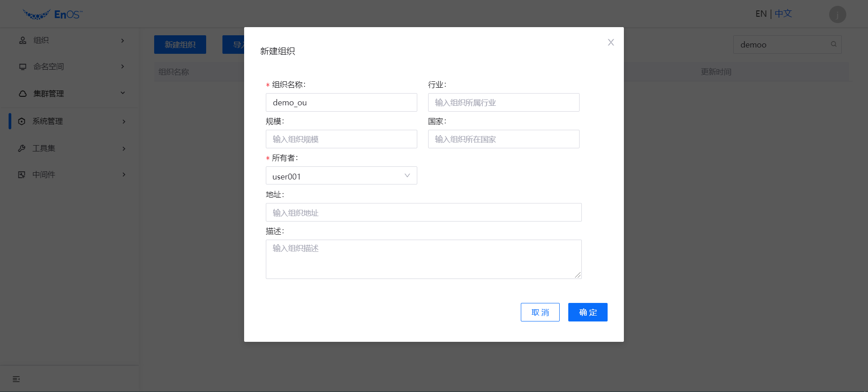The height and width of the screenshot is (392, 868).
Task: Open the 所有者 dropdown showing user001
Action: (341, 176)
